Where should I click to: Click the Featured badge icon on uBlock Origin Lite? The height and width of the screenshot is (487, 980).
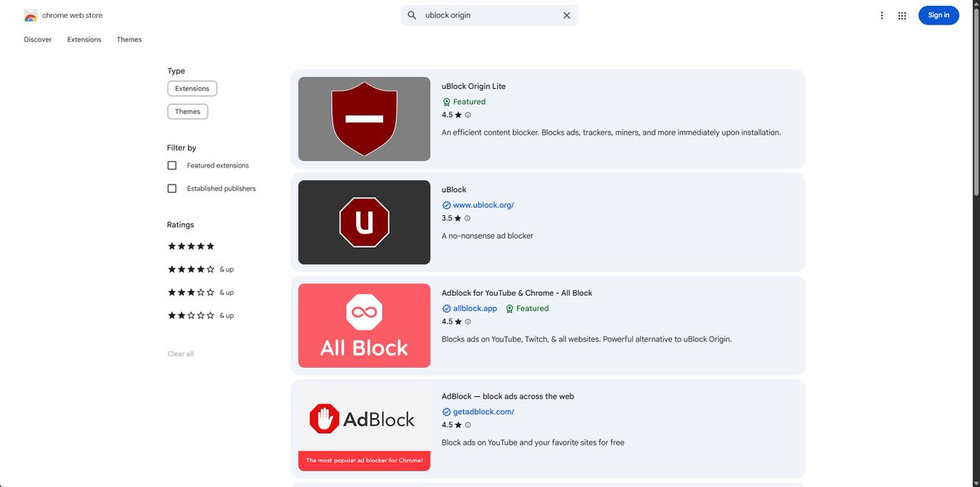(x=447, y=102)
